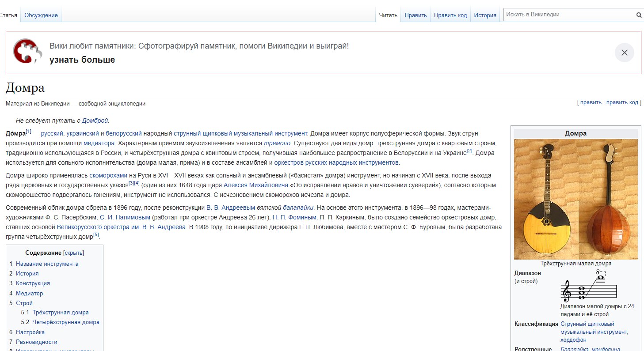Image resolution: width=644 pixels, height=351 pixels.
Task: Click the «править код» section edit link
Action: coord(622,102)
